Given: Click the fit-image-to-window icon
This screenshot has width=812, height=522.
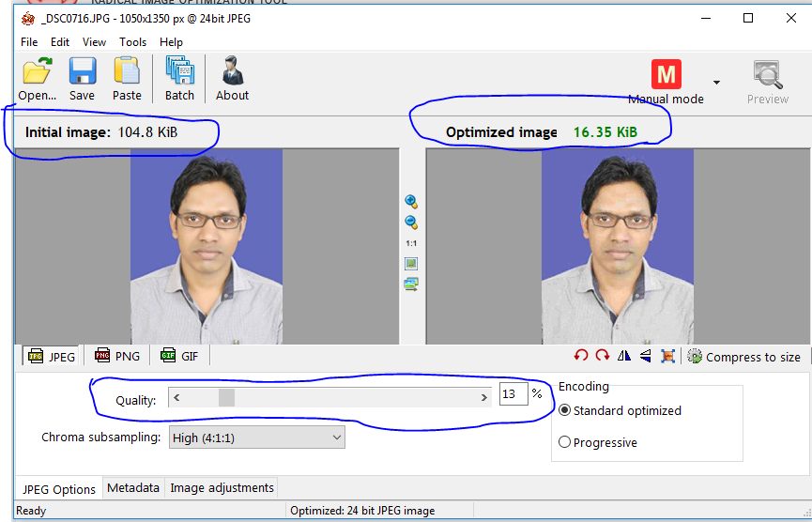Looking at the screenshot, I should [411, 264].
